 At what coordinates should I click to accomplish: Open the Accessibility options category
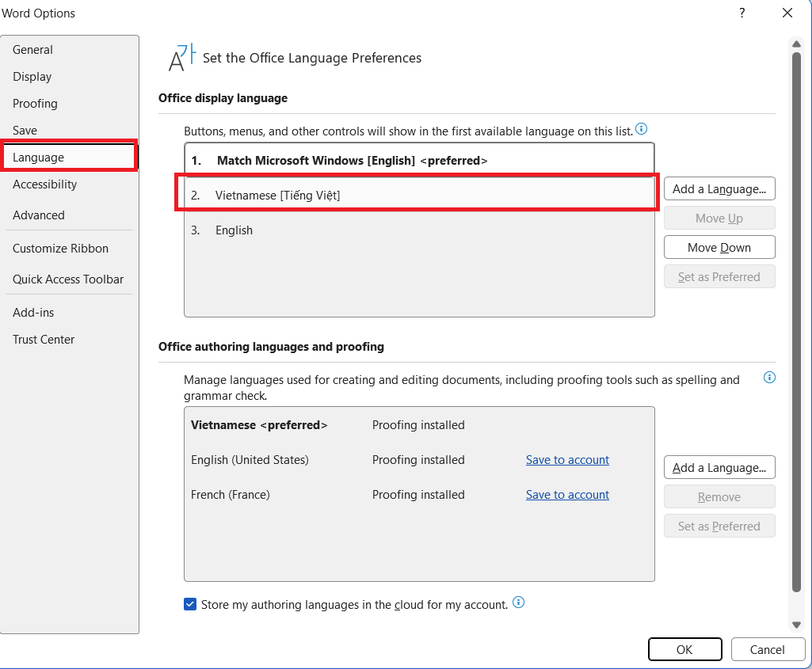click(x=70, y=184)
